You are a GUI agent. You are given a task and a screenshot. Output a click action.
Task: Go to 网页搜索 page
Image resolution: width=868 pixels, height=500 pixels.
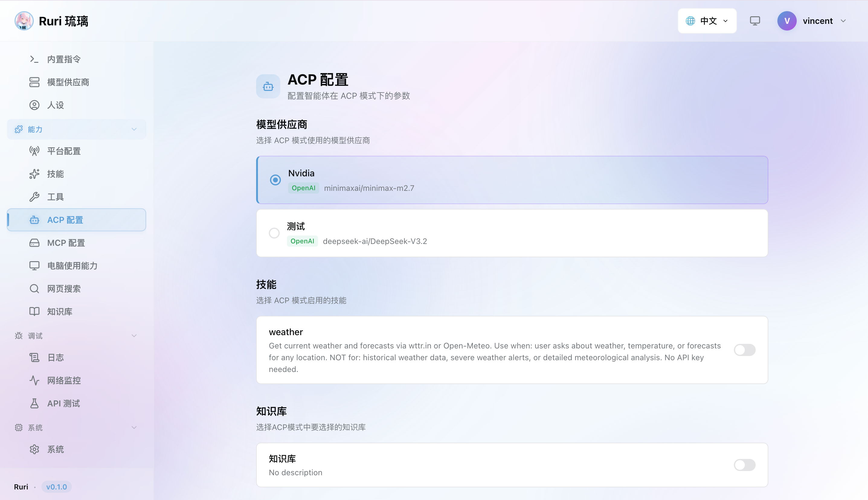(76, 288)
